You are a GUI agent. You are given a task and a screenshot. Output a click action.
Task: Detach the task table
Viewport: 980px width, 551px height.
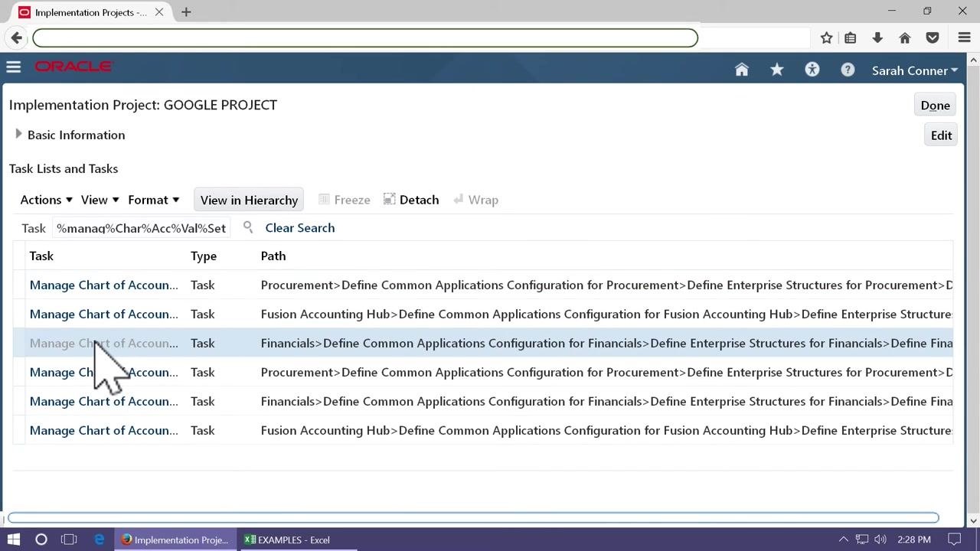tap(410, 200)
